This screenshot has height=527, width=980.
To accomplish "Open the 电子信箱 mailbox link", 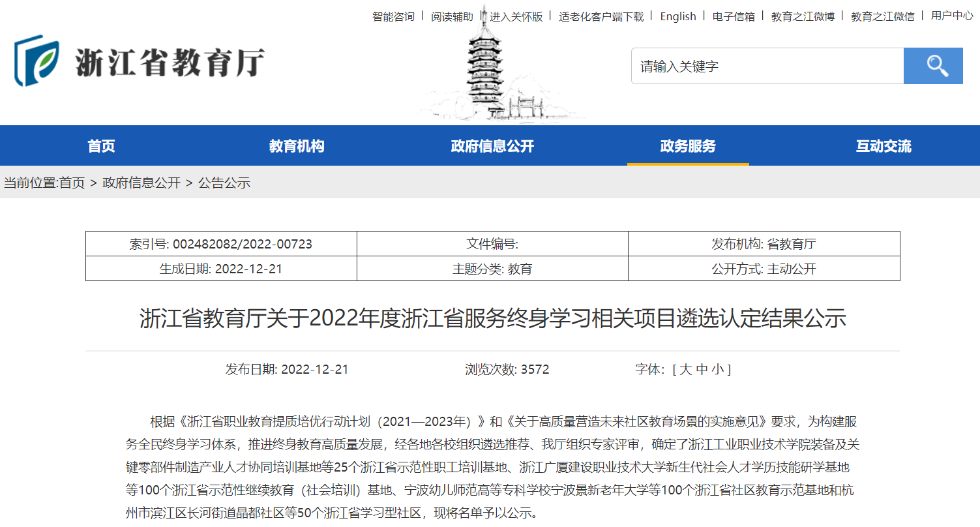I will tap(734, 16).
